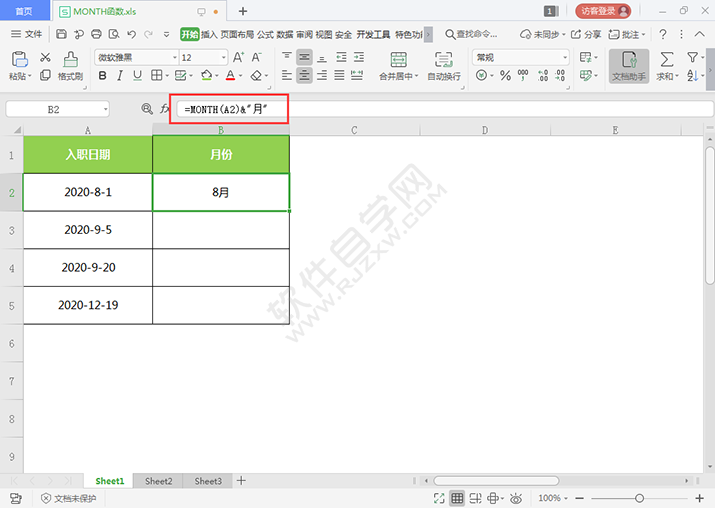Open the 插入 (Insert) ribbon tab
This screenshot has height=508, width=715.
(x=209, y=34)
